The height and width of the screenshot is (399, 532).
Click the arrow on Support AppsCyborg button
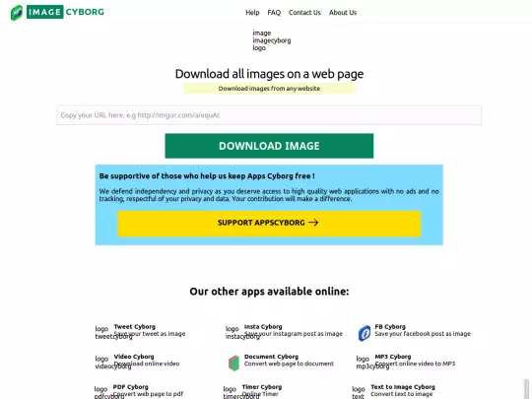tap(313, 223)
